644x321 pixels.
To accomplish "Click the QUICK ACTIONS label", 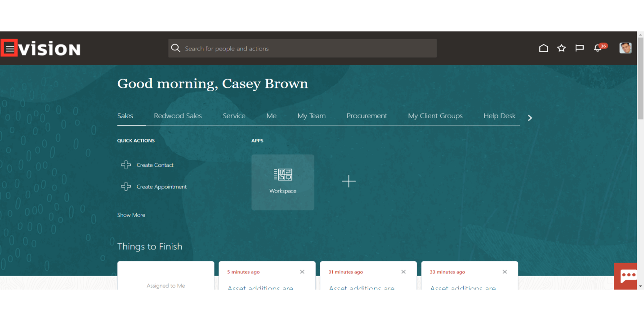I will point(136,141).
